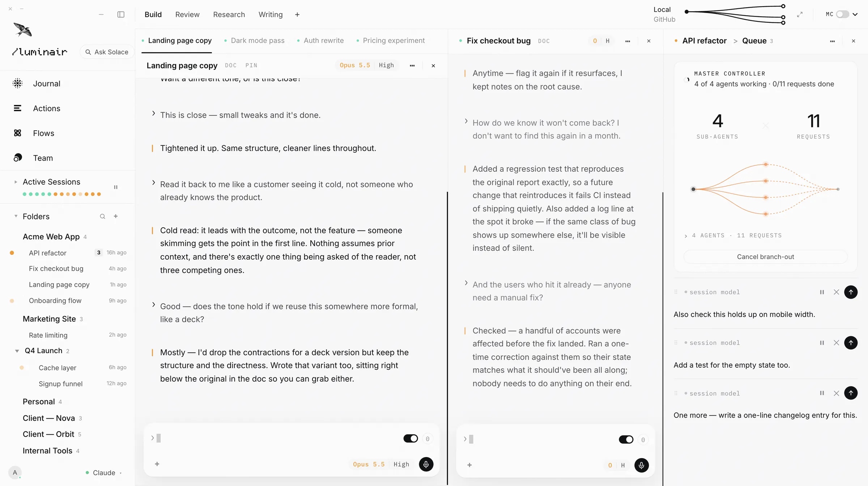
Task: Change Opus 5.5 model in Landing page header
Action: pos(355,65)
